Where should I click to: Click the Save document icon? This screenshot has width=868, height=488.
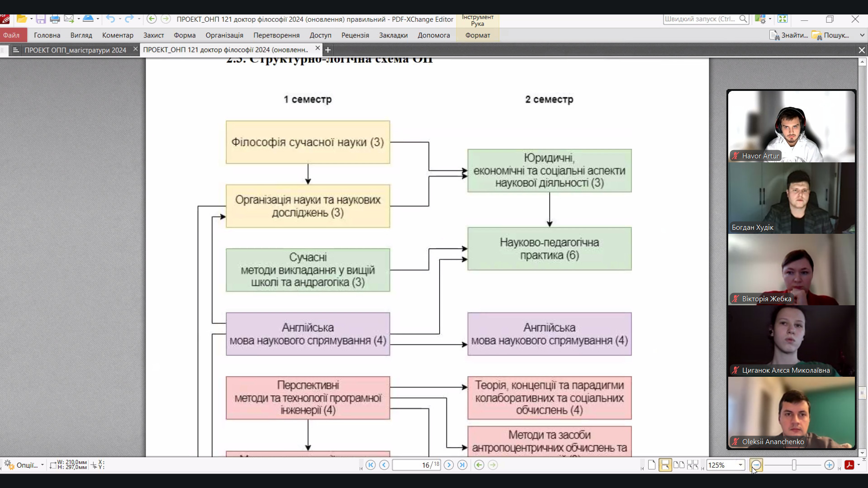tap(41, 19)
